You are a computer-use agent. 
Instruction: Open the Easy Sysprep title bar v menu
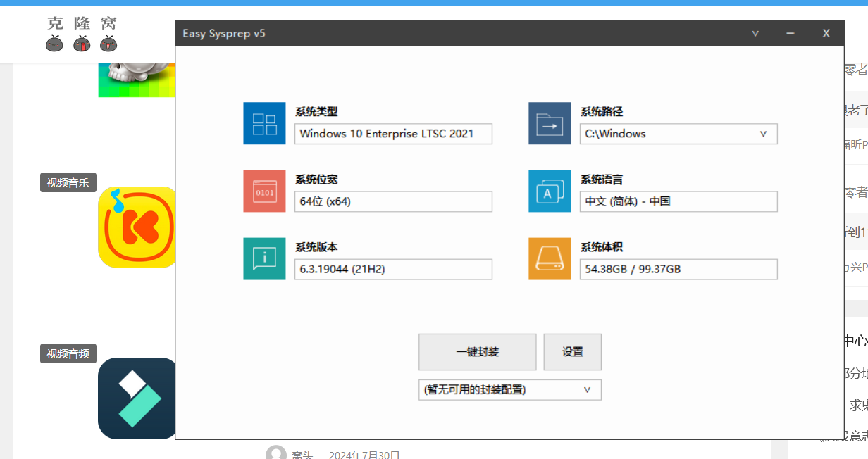(x=755, y=33)
